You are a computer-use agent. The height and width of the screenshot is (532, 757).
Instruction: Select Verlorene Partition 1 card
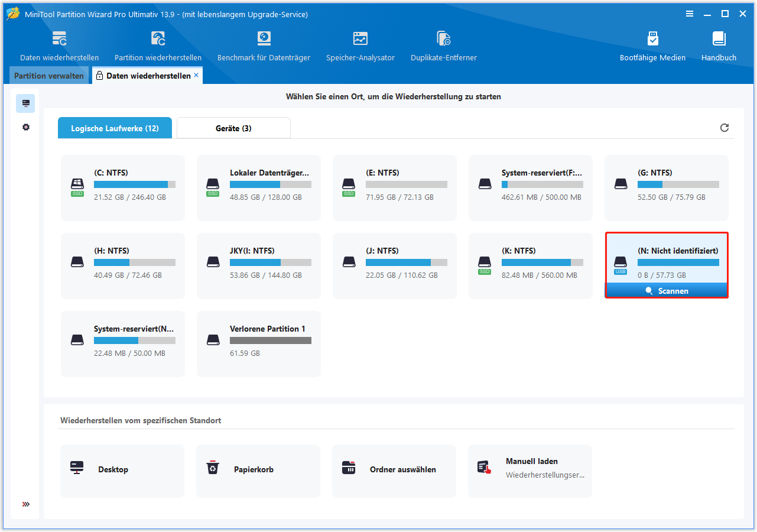(259, 344)
